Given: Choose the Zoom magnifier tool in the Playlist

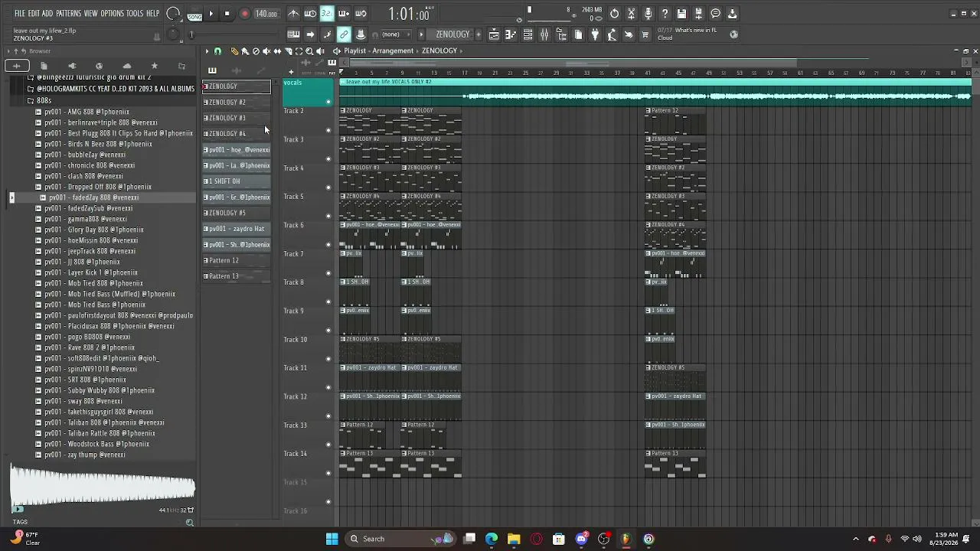Looking at the screenshot, I should point(309,51).
